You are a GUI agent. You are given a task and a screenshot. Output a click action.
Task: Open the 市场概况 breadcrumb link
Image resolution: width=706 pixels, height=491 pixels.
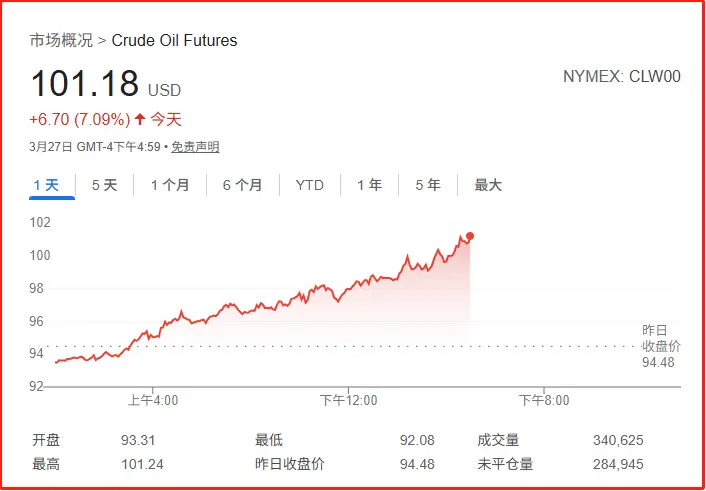pos(61,41)
